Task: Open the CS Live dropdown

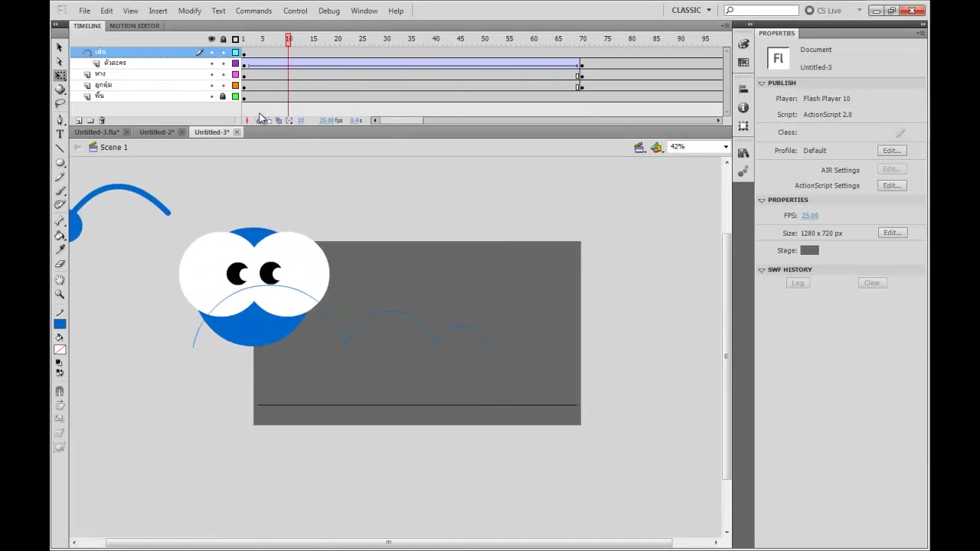Action: tap(833, 10)
